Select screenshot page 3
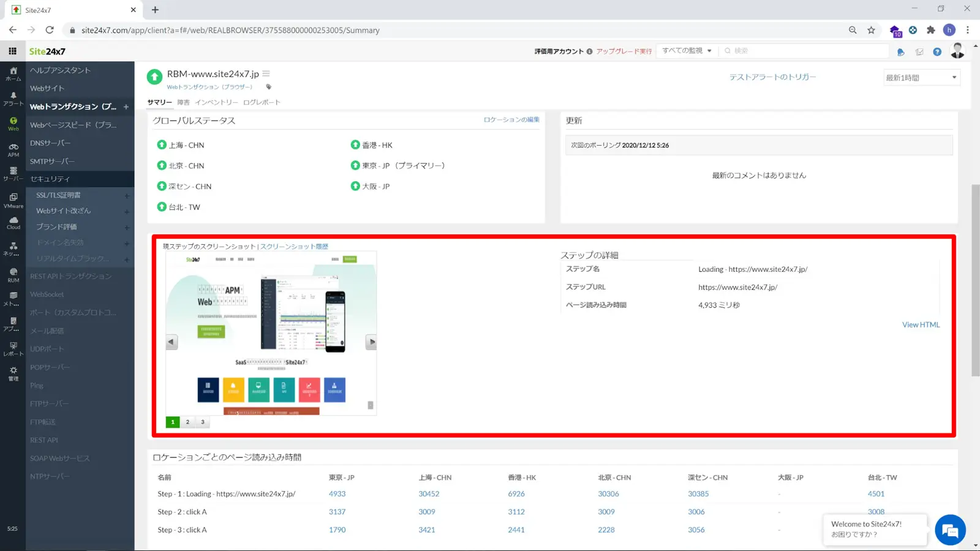 pos(203,422)
